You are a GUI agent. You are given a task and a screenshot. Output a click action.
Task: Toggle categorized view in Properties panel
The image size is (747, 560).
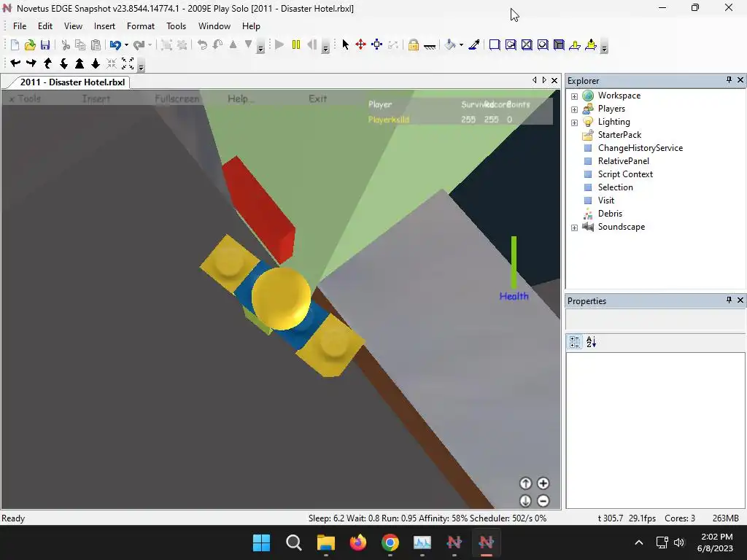coord(575,341)
